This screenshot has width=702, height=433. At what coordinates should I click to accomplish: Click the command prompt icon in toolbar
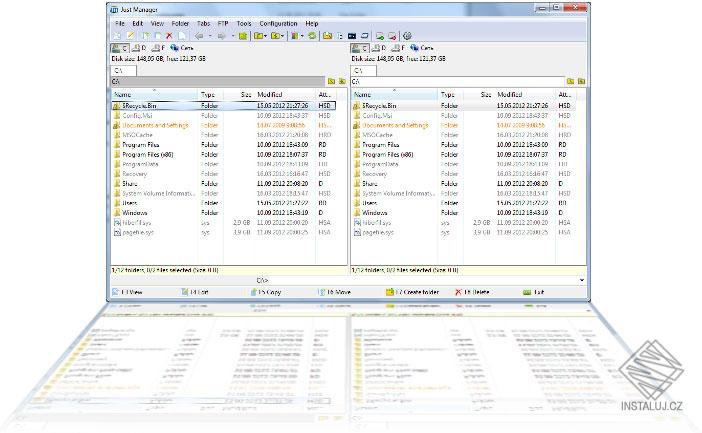click(x=352, y=35)
